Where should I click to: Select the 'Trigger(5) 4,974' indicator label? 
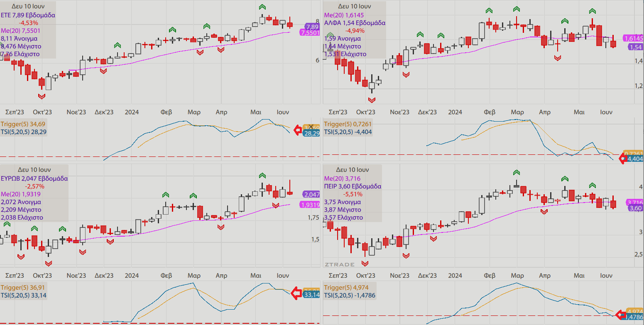pos(346,287)
